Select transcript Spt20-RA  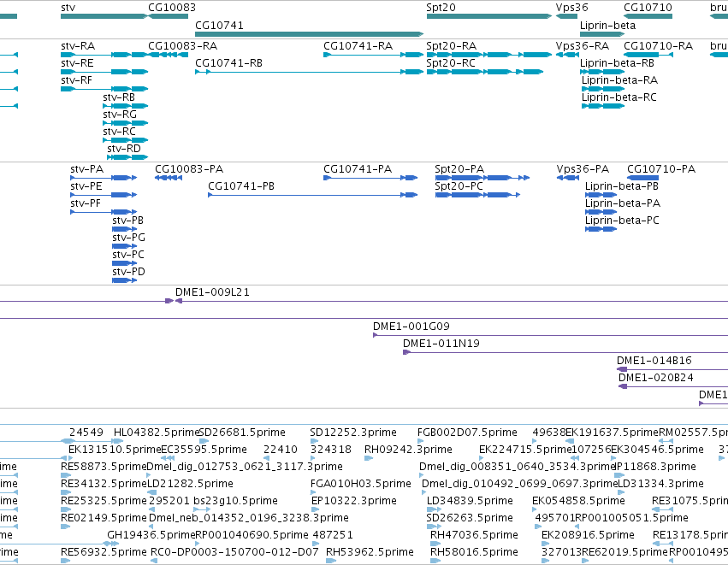pyautogui.click(x=488, y=55)
